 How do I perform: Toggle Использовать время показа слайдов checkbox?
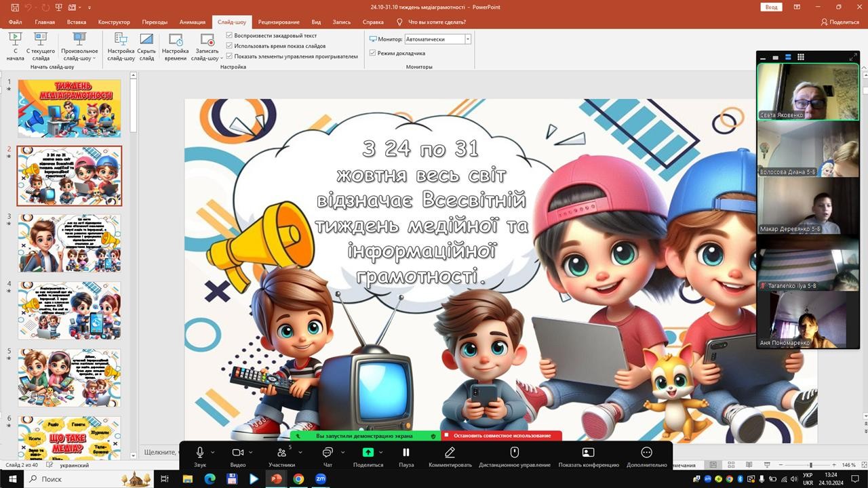(x=229, y=45)
